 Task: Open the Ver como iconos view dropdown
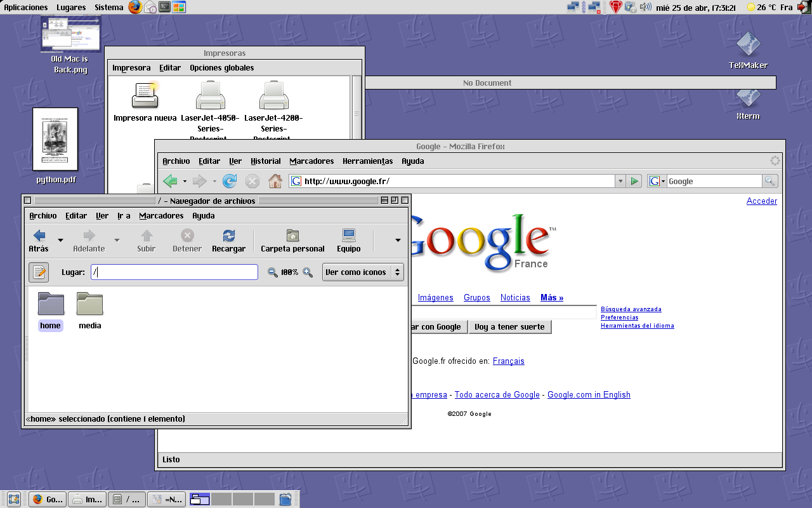(x=363, y=272)
